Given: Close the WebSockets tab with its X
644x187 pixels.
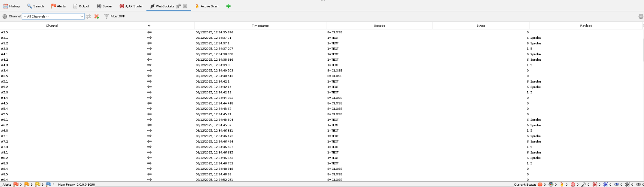Looking at the screenshot, I should coord(185,6).
